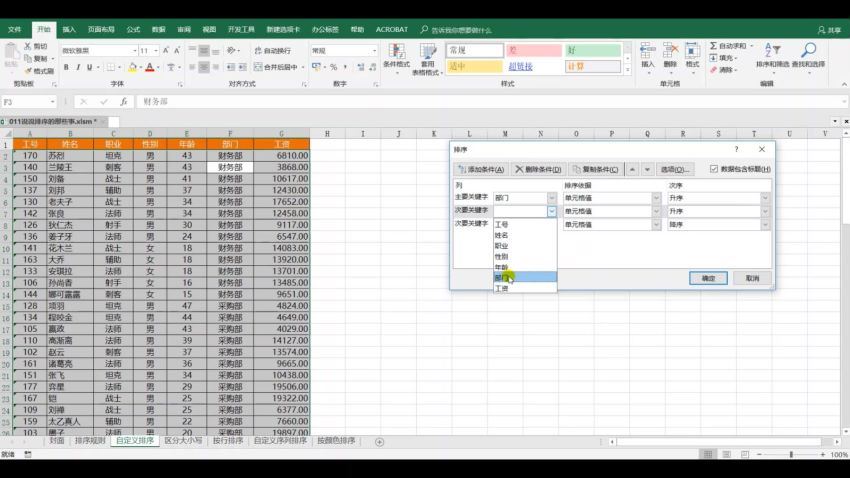The height and width of the screenshot is (478, 850).
Task: Move sort level up with arrow
Action: click(632, 169)
